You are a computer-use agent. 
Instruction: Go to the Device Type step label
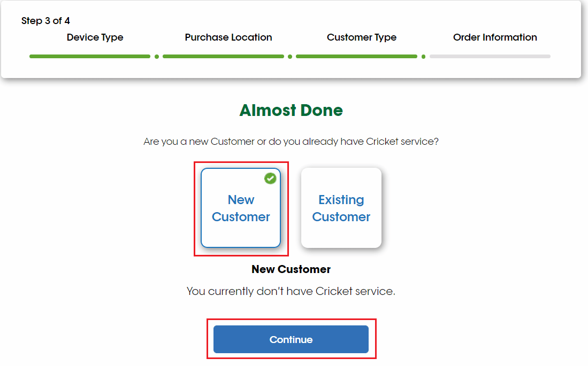[95, 37]
